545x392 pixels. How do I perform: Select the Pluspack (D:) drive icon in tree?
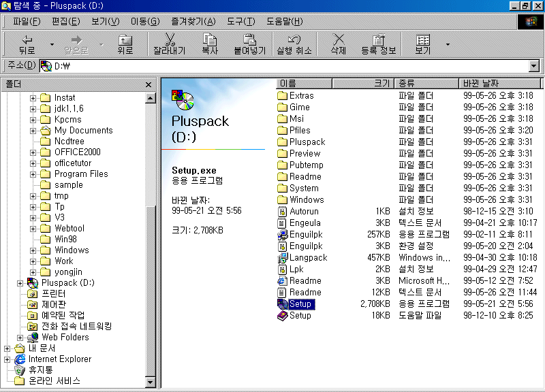pyautogui.click(x=33, y=283)
